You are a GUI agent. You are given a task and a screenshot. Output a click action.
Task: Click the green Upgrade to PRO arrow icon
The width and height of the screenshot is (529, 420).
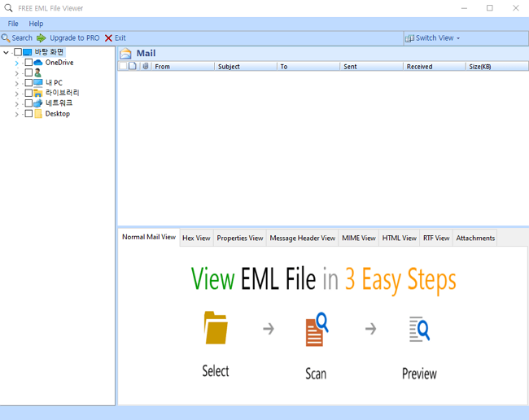tap(42, 37)
